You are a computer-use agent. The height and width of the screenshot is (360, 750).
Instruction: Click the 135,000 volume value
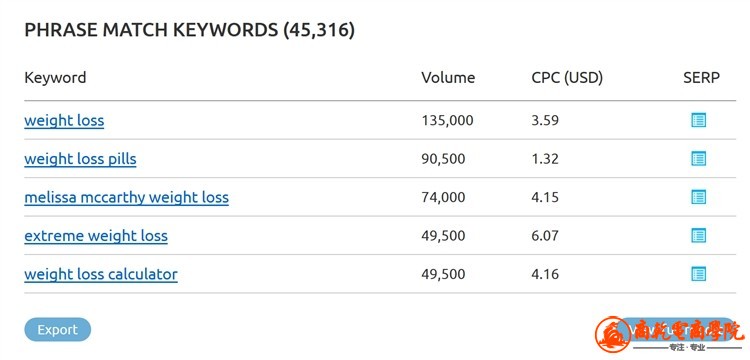pyautogui.click(x=447, y=120)
